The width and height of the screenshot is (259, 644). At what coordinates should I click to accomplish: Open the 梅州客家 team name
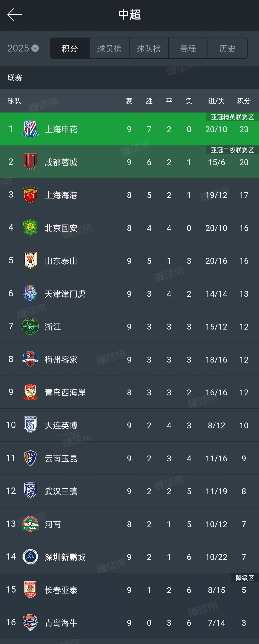click(x=61, y=359)
